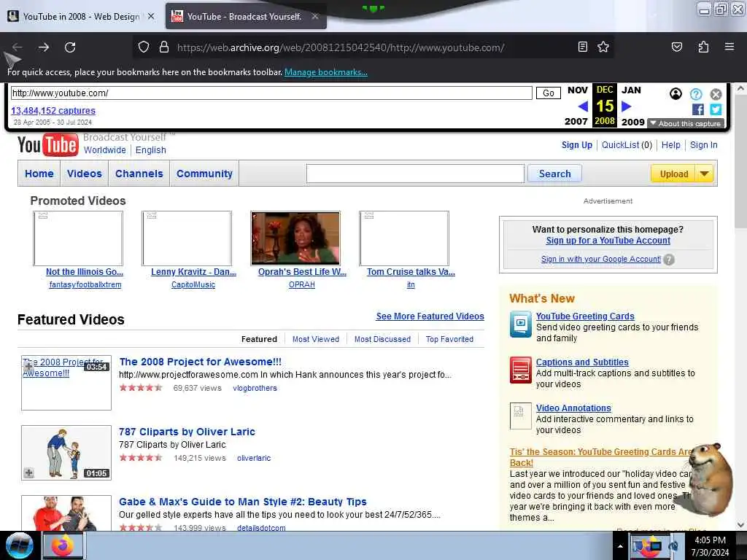Share capture on Facebook icon
The width and height of the screenshot is (747, 560).
pos(697,109)
